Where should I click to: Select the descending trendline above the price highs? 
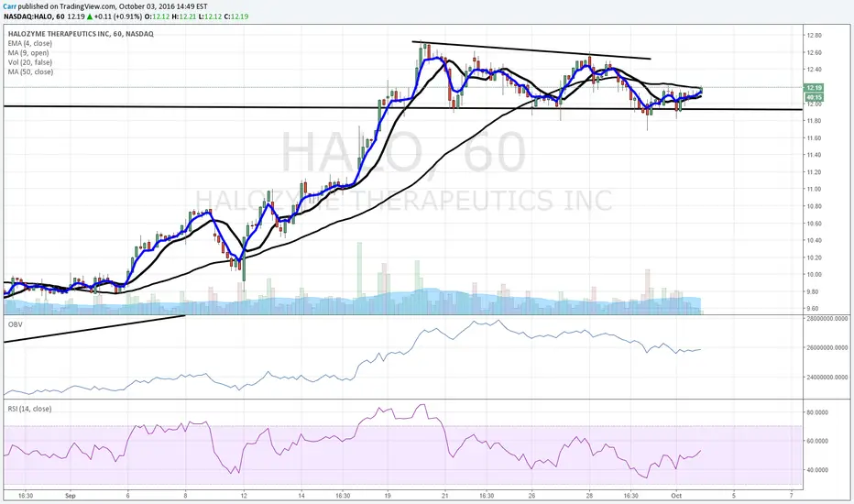[531, 49]
